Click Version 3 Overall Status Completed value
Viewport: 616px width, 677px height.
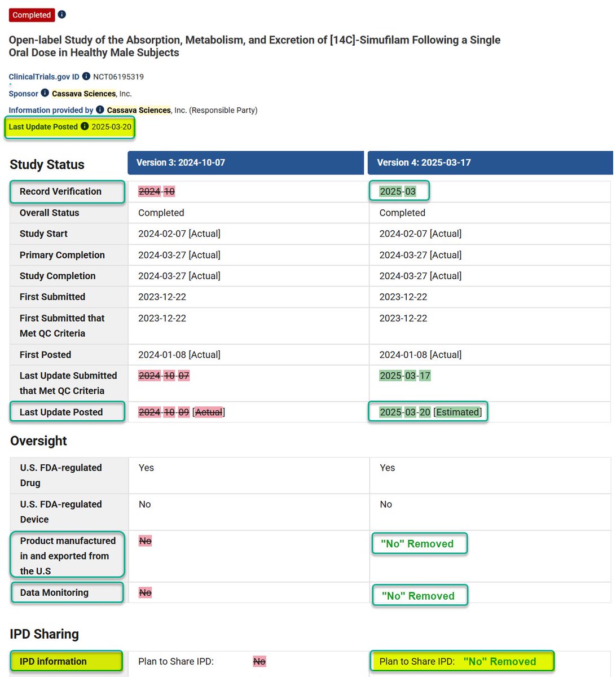click(161, 213)
